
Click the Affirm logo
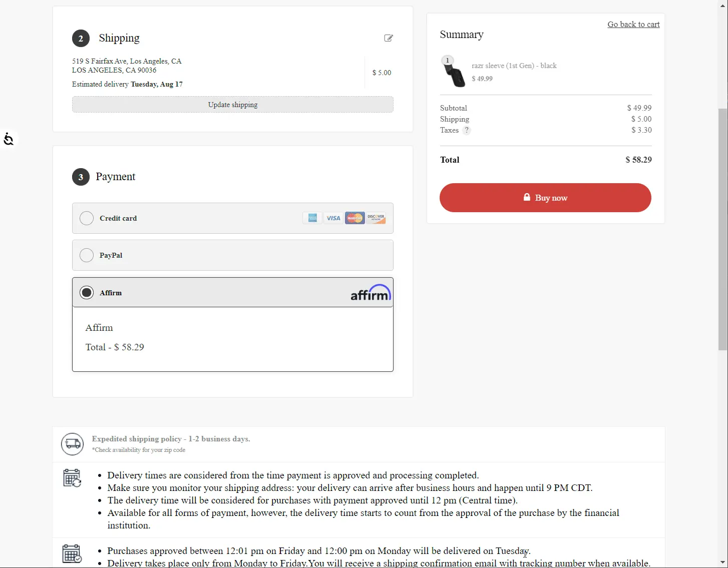pyautogui.click(x=371, y=293)
